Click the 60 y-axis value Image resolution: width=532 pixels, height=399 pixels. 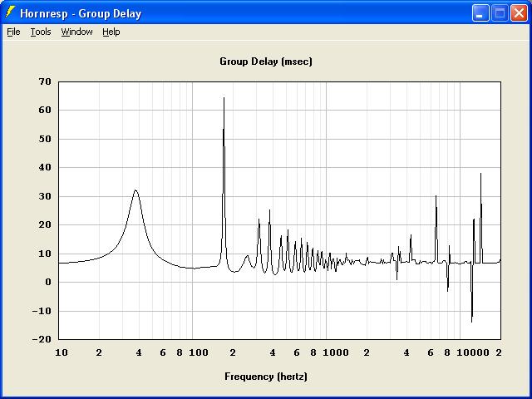tap(45, 110)
